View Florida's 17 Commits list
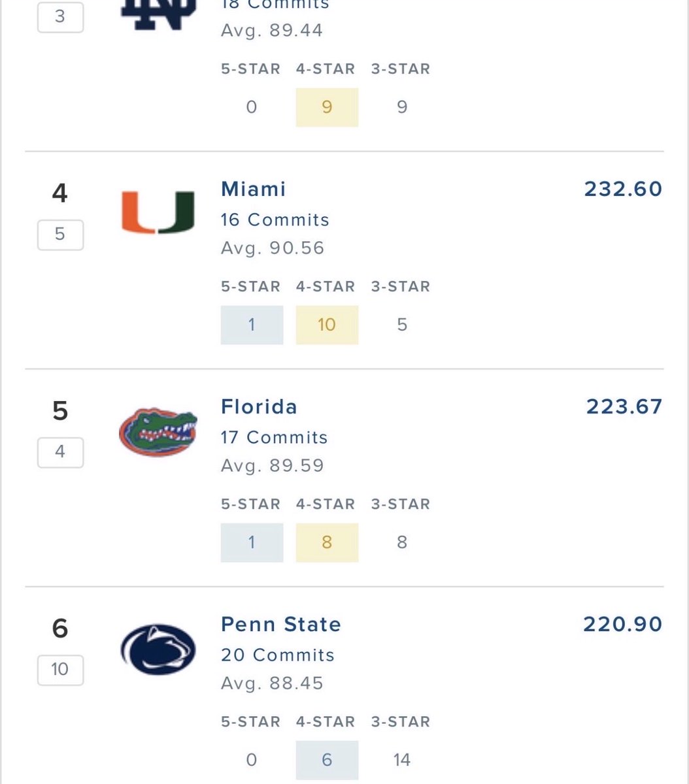This screenshot has height=784, width=689. pyautogui.click(x=274, y=438)
